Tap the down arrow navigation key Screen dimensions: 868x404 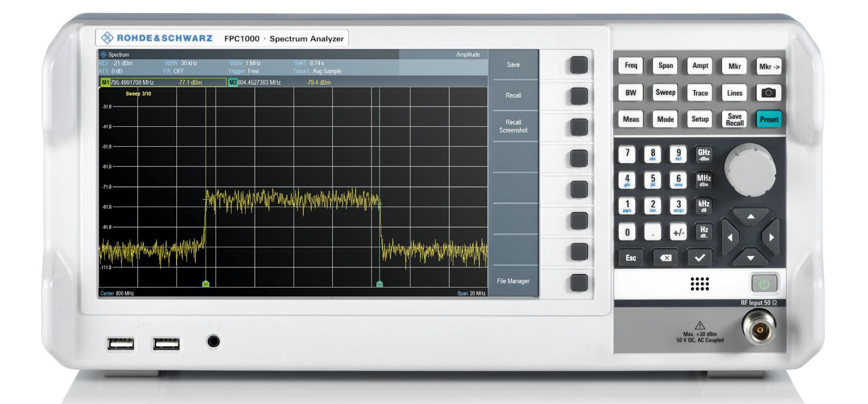pyautogui.click(x=750, y=257)
